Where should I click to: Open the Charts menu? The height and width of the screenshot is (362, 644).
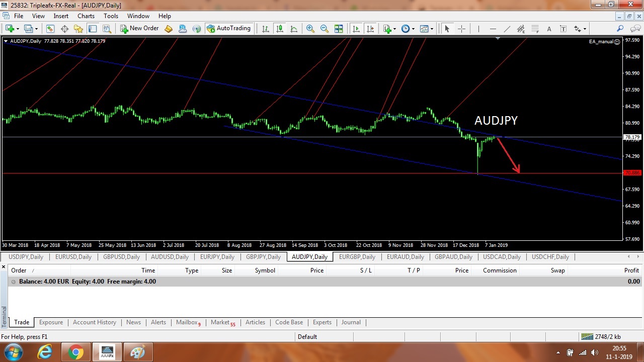coord(86,16)
